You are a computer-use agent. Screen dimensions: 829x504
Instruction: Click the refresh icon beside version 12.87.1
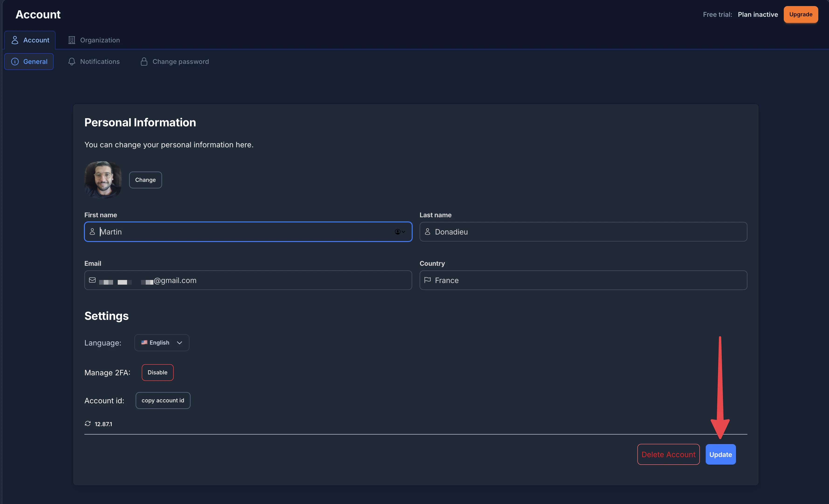pyautogui.click(x=88, y=424)
